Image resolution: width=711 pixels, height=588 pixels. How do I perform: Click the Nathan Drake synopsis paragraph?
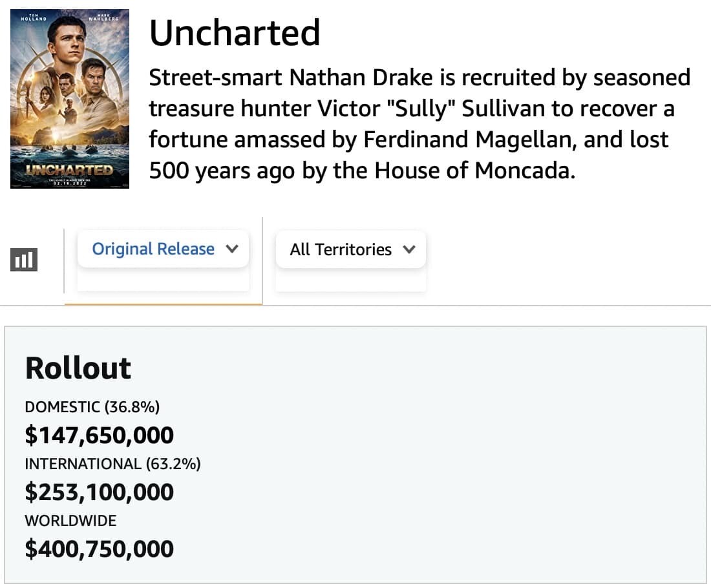419,124
